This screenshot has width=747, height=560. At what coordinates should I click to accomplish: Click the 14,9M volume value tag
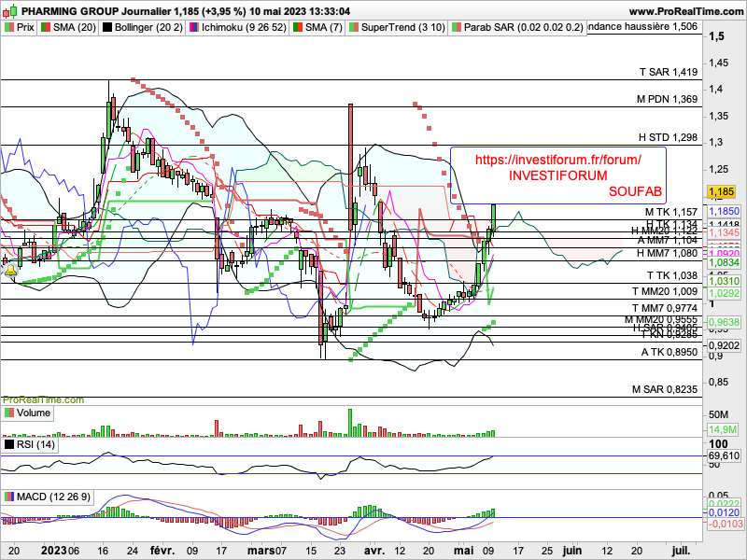tap(723, 429)
